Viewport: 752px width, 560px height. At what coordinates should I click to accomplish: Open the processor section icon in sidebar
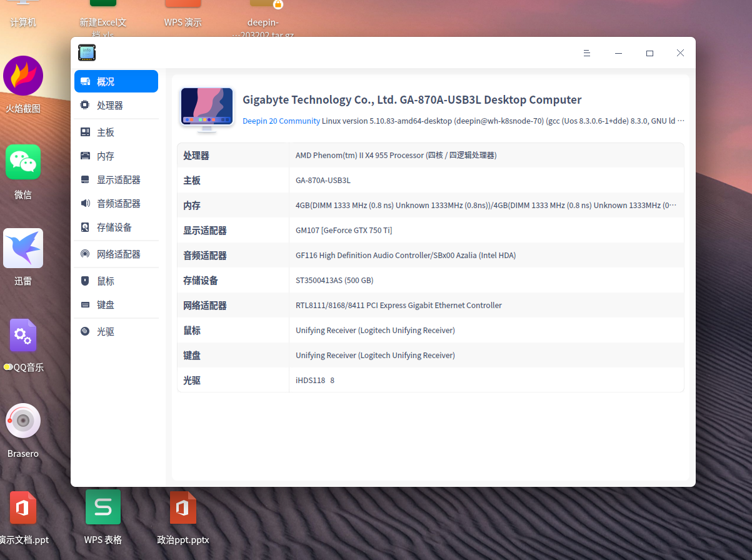coord(85,106)
